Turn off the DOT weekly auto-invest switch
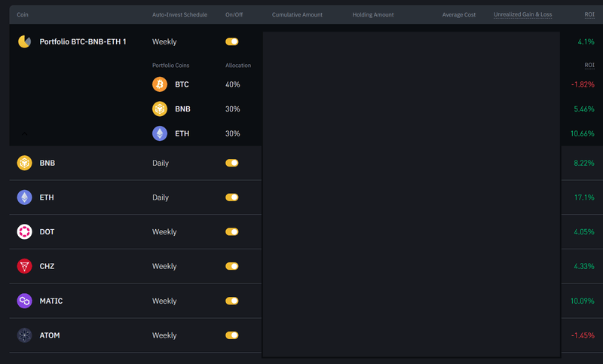The height and width of the screenshot is (364, 603). (x=232, y=232)
